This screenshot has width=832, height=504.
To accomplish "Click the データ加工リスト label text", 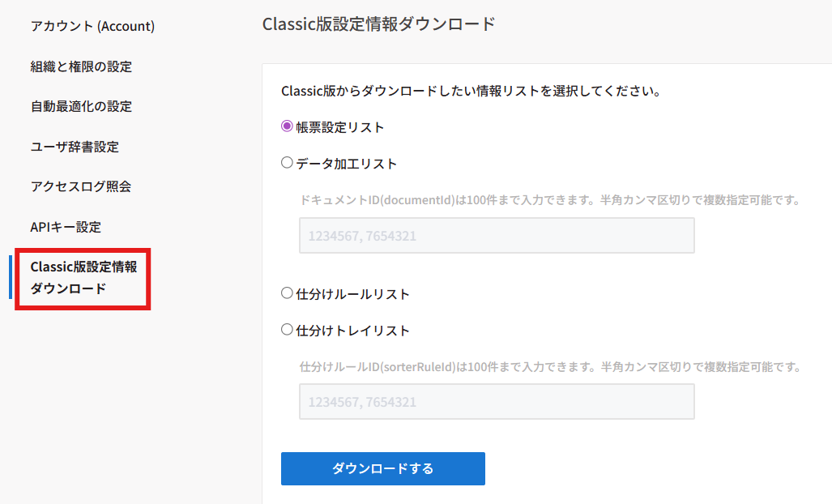I will click(347, 164).
